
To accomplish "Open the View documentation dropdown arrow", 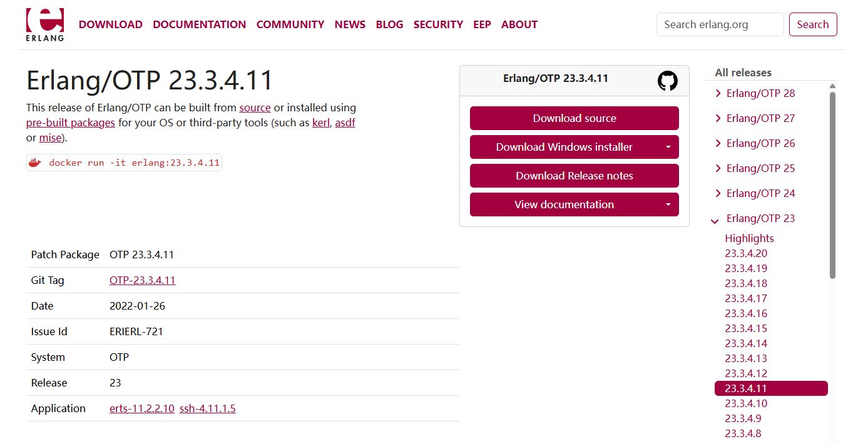I will 668,204.
